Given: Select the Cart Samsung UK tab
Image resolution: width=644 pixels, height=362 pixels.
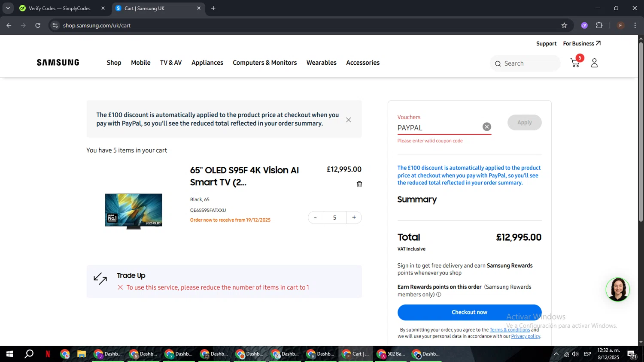Looking at the screenshot, I should (x=159, y=8).
